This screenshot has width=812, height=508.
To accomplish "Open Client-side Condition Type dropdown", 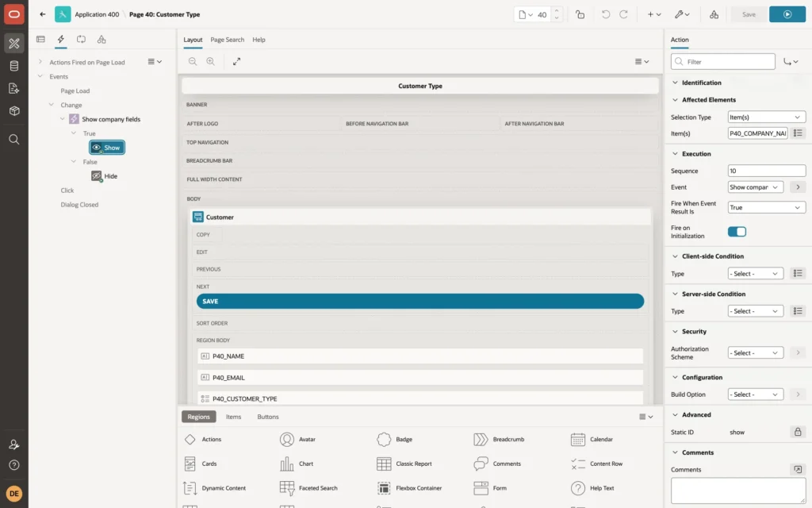I will pos(756,274).
